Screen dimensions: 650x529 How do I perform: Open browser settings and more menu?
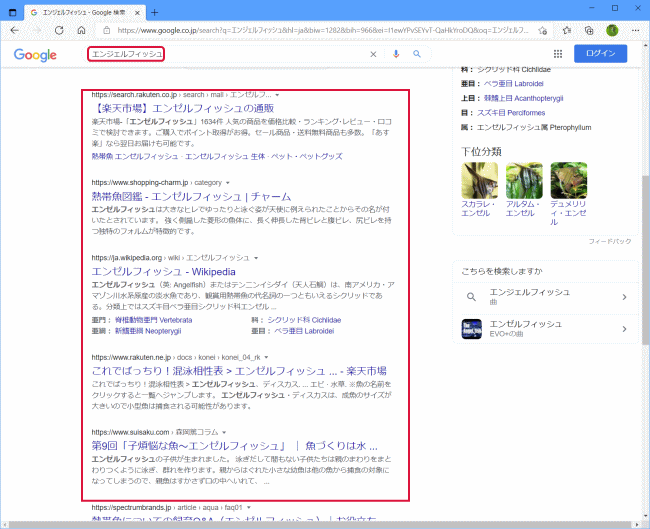point(635,30)
